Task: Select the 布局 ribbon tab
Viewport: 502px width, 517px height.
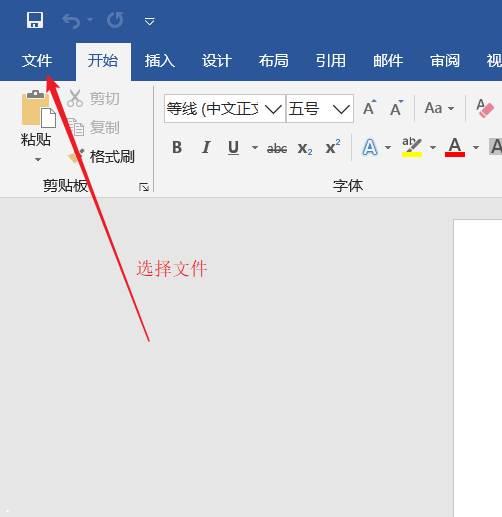Action: coord(274,61)
